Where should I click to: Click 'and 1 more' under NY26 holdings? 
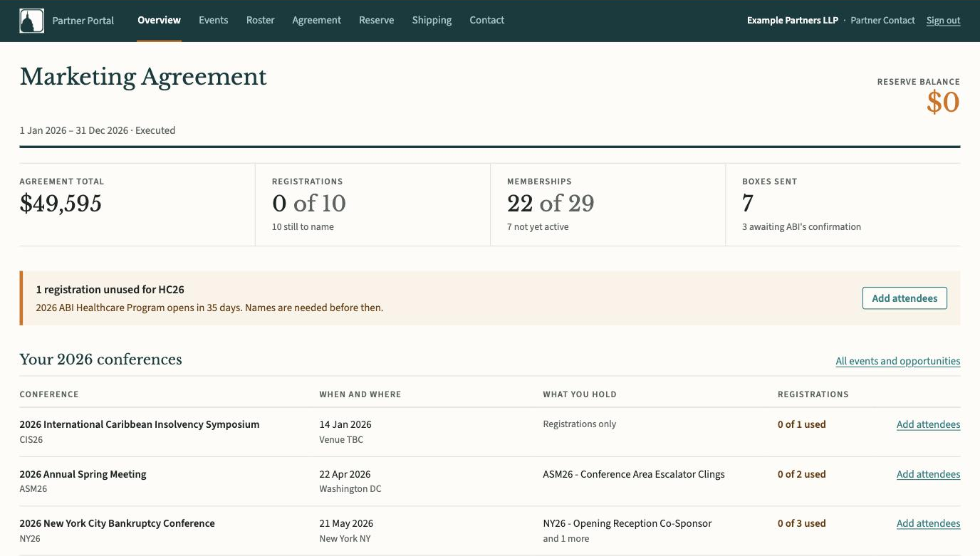[x=565, y=539]
